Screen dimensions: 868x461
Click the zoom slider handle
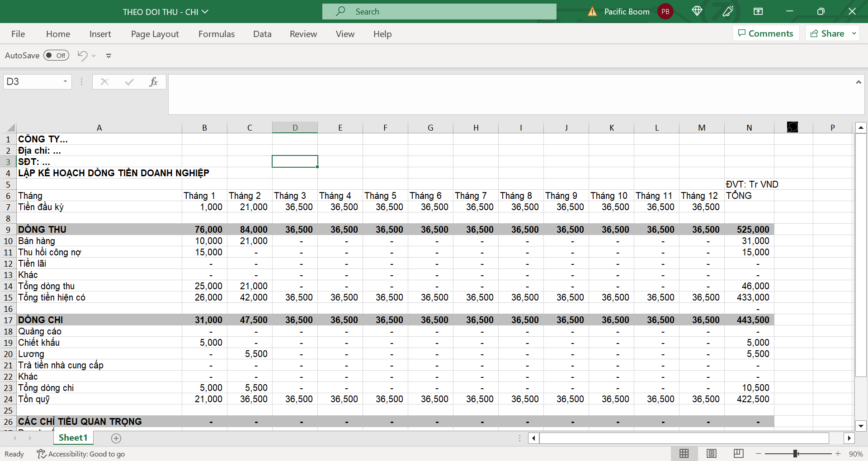coord(795,453)
